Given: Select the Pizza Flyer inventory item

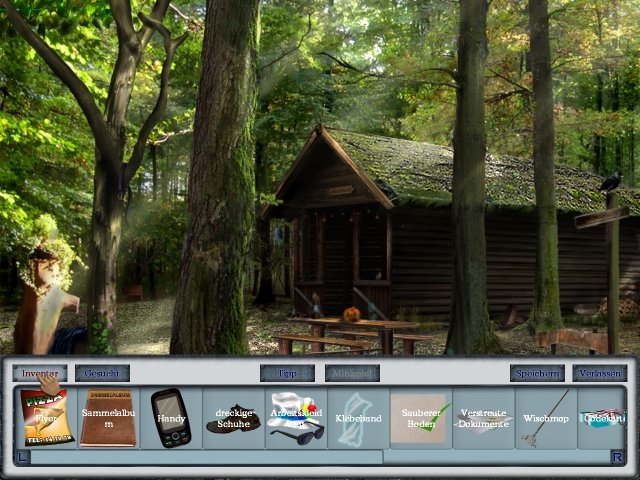Looking at the screenshot, I should [x=46, y=418].
